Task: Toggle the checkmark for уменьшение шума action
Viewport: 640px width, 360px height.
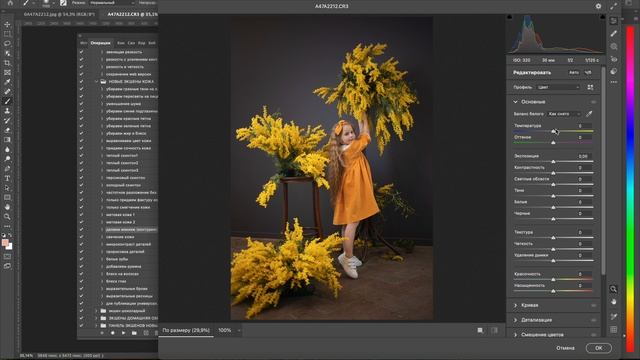Action: click(82, 104)
